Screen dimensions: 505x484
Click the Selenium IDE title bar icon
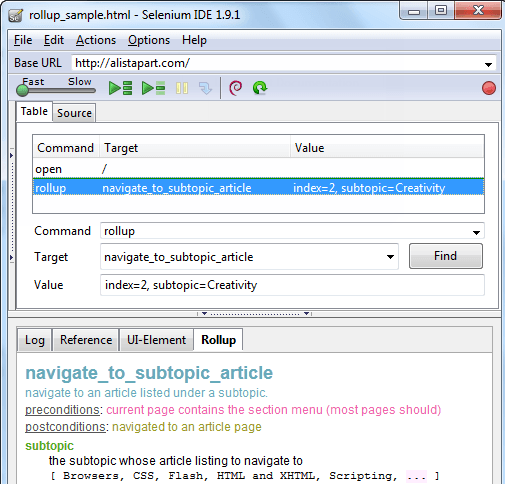click(x=15, y=15)
